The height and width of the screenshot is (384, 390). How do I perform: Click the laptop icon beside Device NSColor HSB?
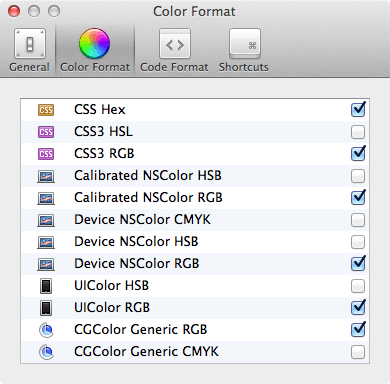pyautogui.click(x=46, y=242)
